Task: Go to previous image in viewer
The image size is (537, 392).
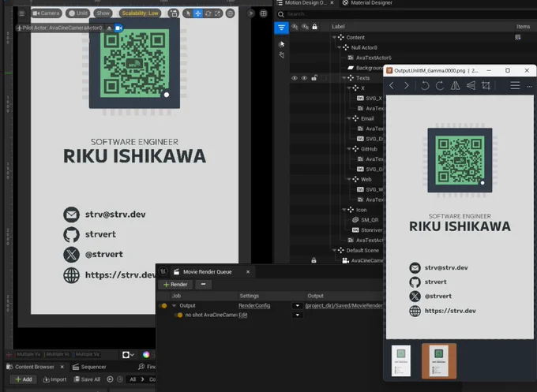Action: point(392,85)
